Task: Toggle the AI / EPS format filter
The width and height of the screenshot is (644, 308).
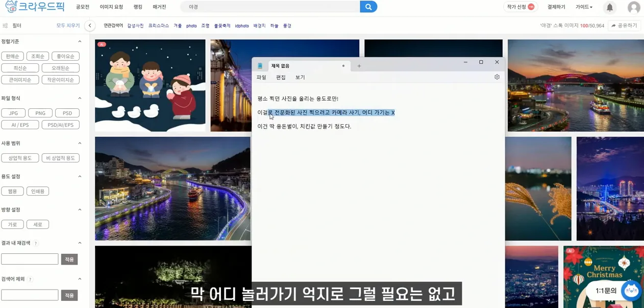Action: (20, 125)
